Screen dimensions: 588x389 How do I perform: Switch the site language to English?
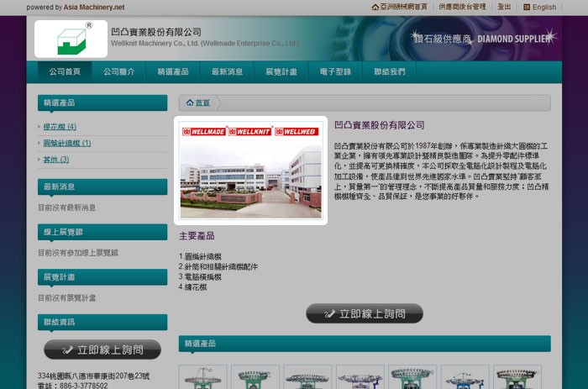pyautogui.click(x=544, y=7)
